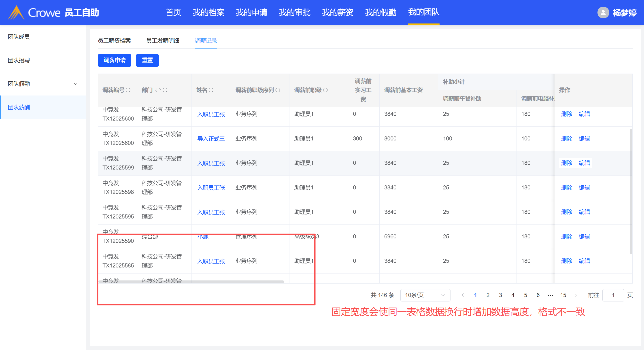
Task: Select page 3 in pagination
Action: pyautogui.click(x=500, y=295)
